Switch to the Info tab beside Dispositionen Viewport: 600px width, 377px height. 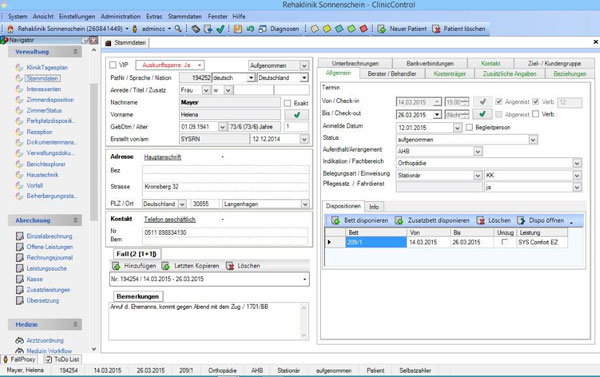(374, 207)
